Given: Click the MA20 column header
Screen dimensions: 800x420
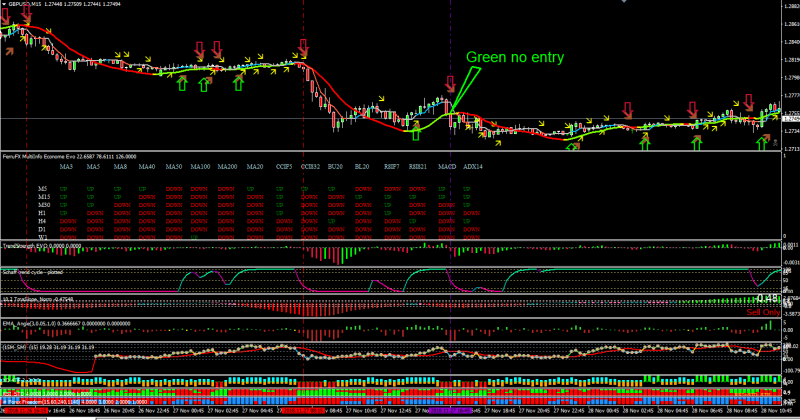Looking at the screenshot, I should coord(255,166).
